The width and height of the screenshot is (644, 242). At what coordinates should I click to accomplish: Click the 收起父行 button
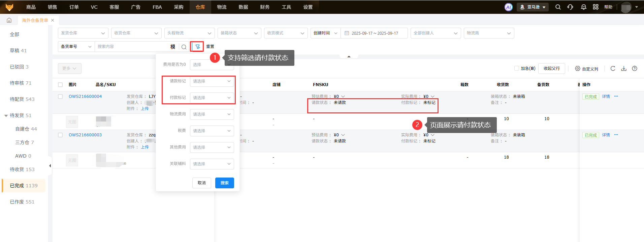tap(552, 69)
